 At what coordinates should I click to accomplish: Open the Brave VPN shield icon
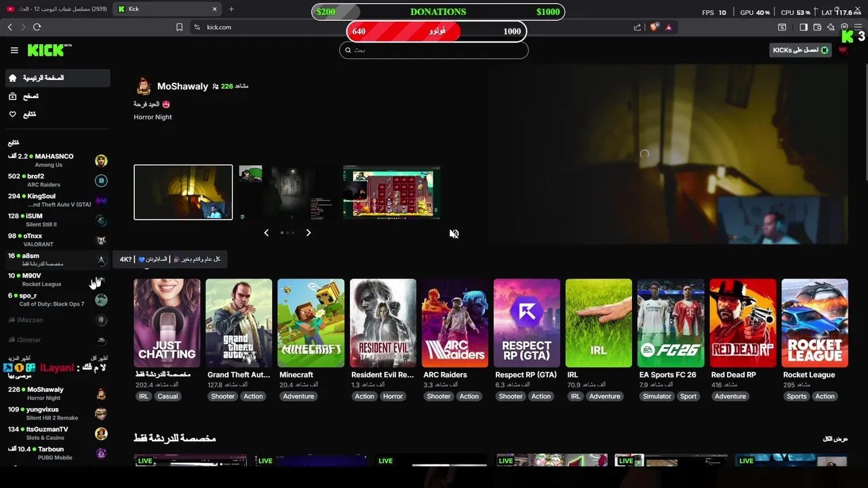point(844,27)
